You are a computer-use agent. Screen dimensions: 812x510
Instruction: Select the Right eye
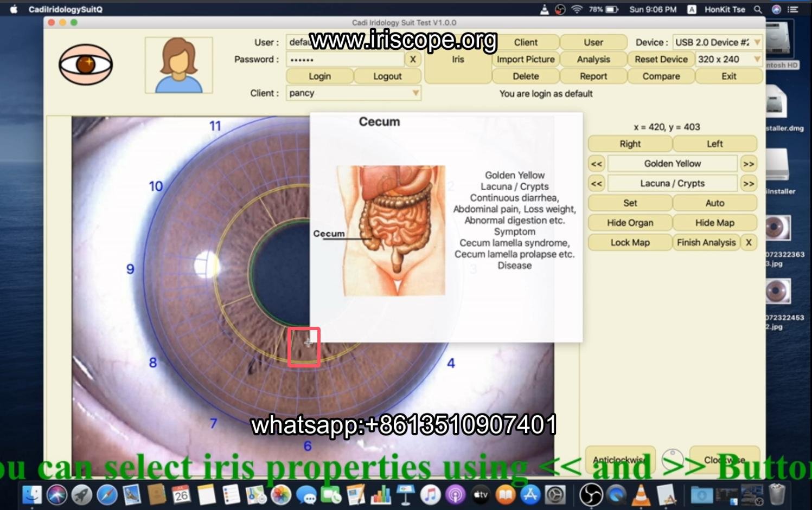(630, 144)
